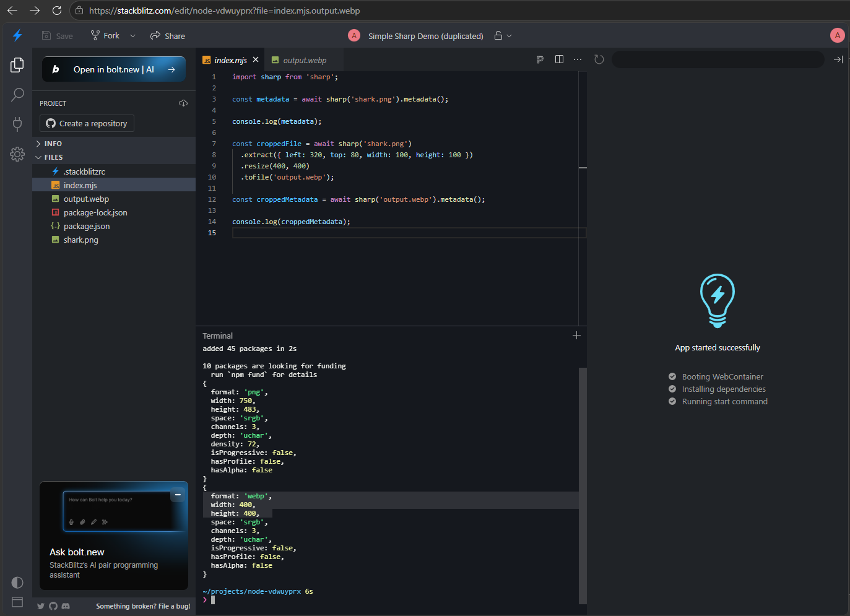Open the Settings gear in sidebar
The image size is (850, 616).
pos(17,154)
